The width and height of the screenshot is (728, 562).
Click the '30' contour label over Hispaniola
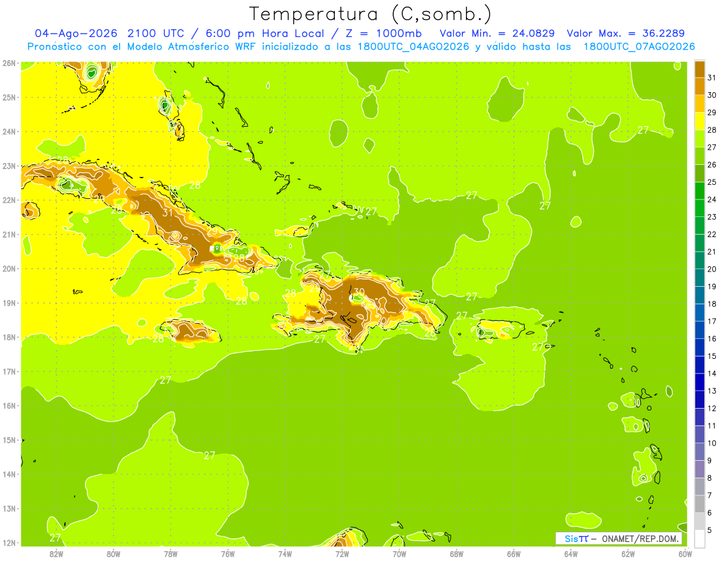pos(359,292)
